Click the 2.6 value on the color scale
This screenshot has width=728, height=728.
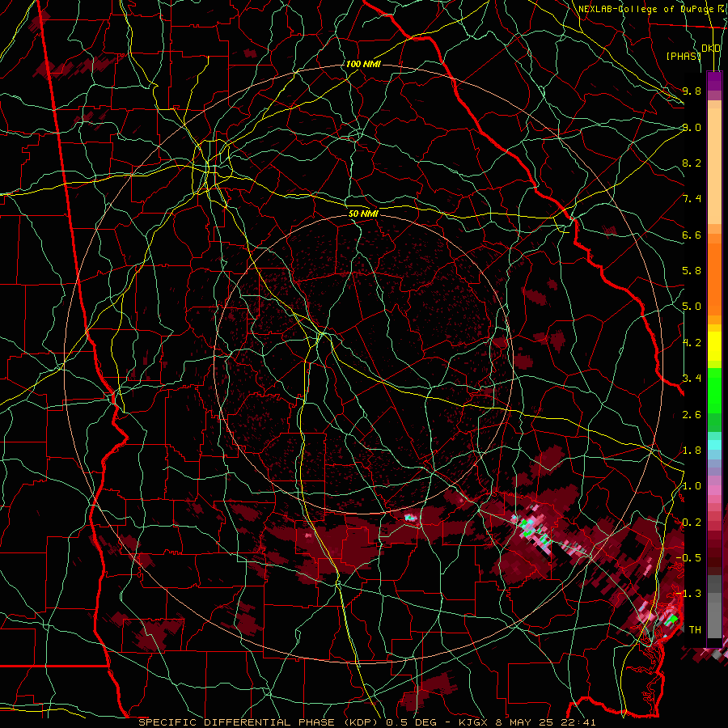click(692, 415)
